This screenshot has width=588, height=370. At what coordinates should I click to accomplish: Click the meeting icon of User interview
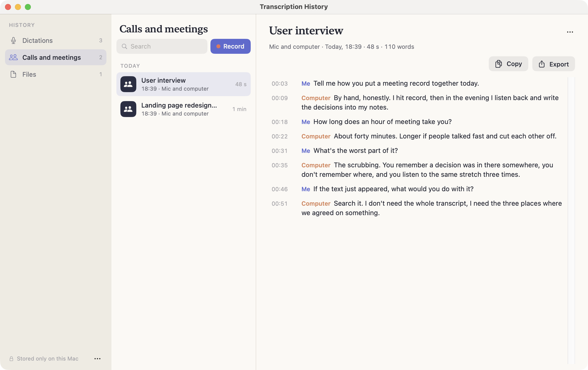[128, 84]
